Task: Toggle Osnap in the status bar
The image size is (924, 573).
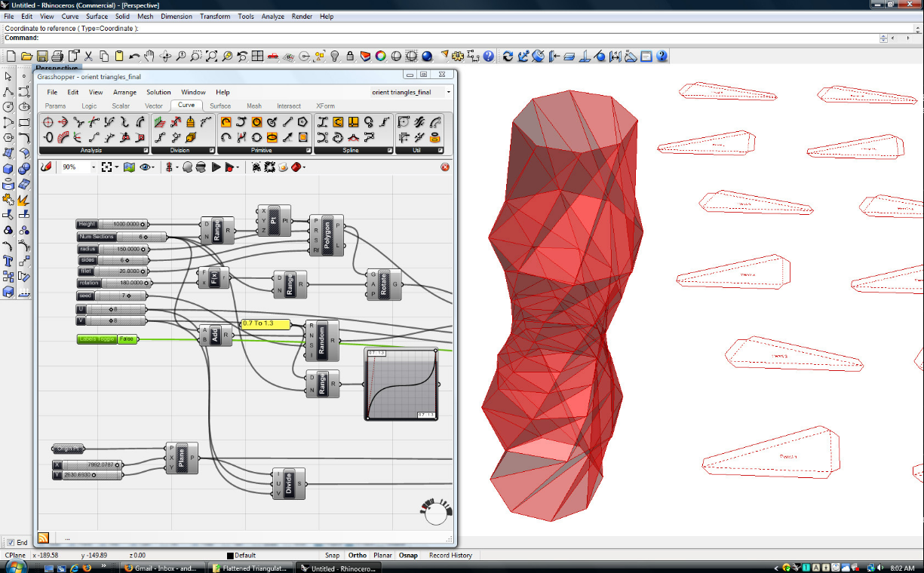Action: (408, 555)
